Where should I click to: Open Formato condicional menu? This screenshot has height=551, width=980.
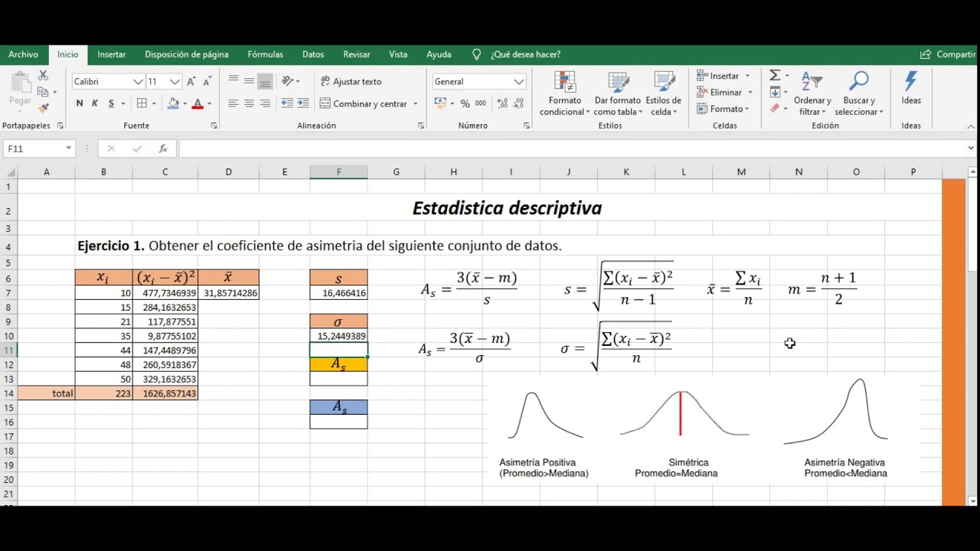(x=565, y=93)
